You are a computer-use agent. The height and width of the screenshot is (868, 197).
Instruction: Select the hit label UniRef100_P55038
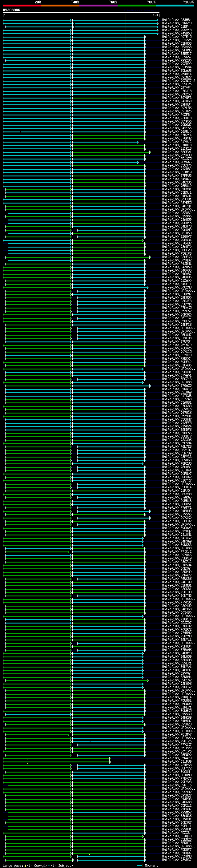click(x=177, y=155)
